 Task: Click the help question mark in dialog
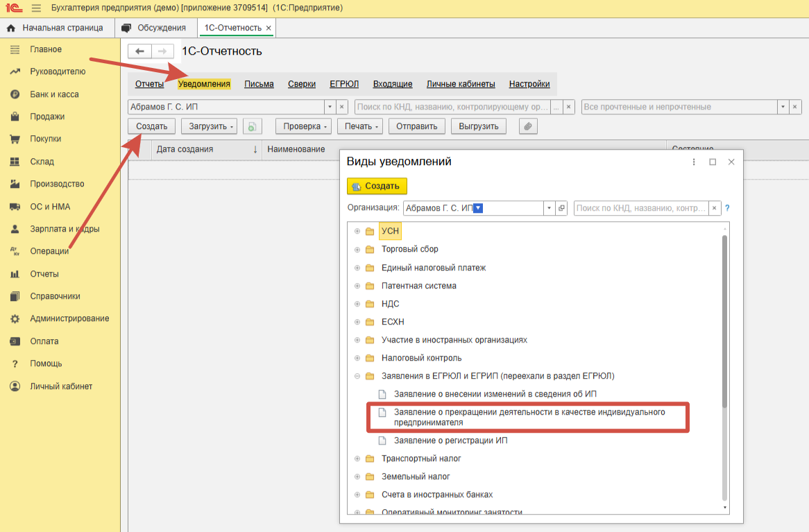pyautogui.click(x=727, y=208)
